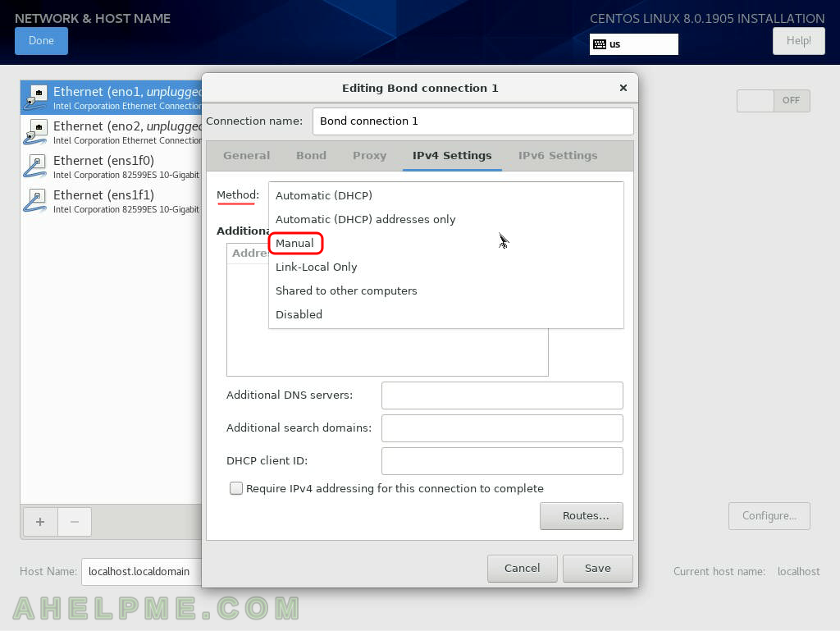
Task: Cancel the bond connection editing
Action: point(523,569)
